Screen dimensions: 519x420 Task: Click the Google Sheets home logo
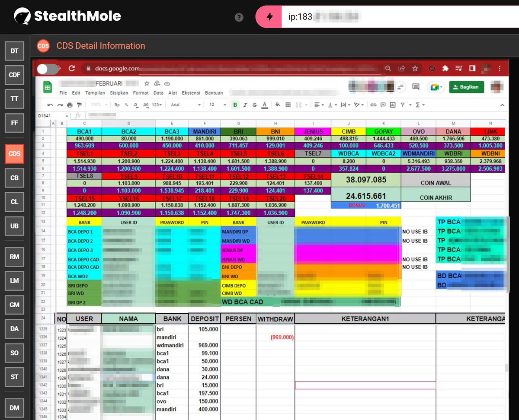tap(47, 88)
